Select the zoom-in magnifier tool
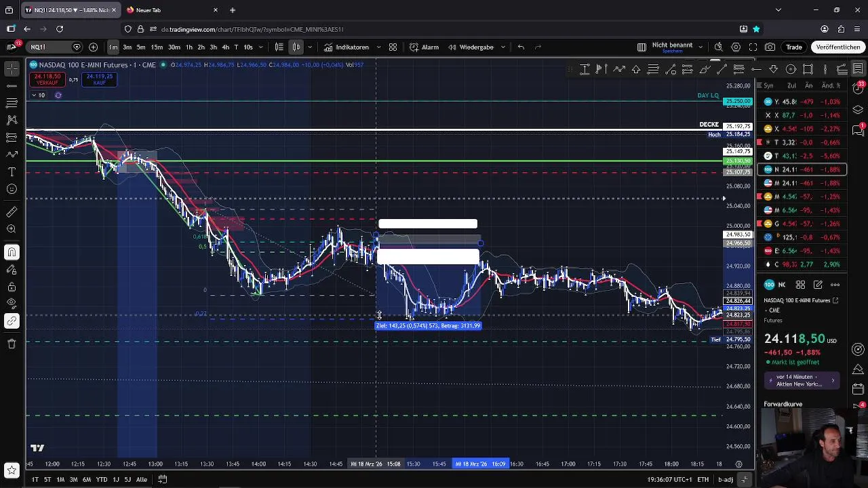The width and height of the screenshot is (868, 488). [x=12, y=229]
